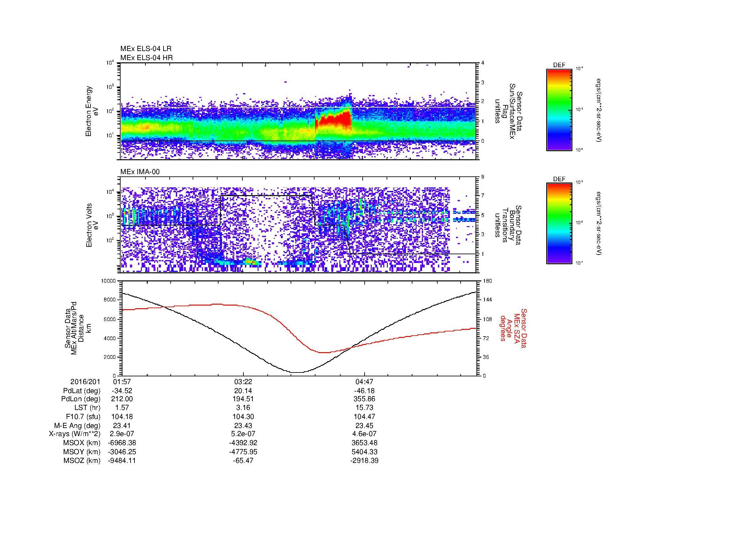Click the M-E Ang value '23.45'

364,425
